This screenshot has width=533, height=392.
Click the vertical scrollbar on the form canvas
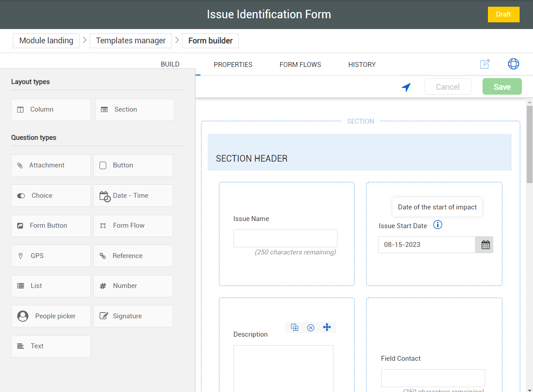(529, 143)
